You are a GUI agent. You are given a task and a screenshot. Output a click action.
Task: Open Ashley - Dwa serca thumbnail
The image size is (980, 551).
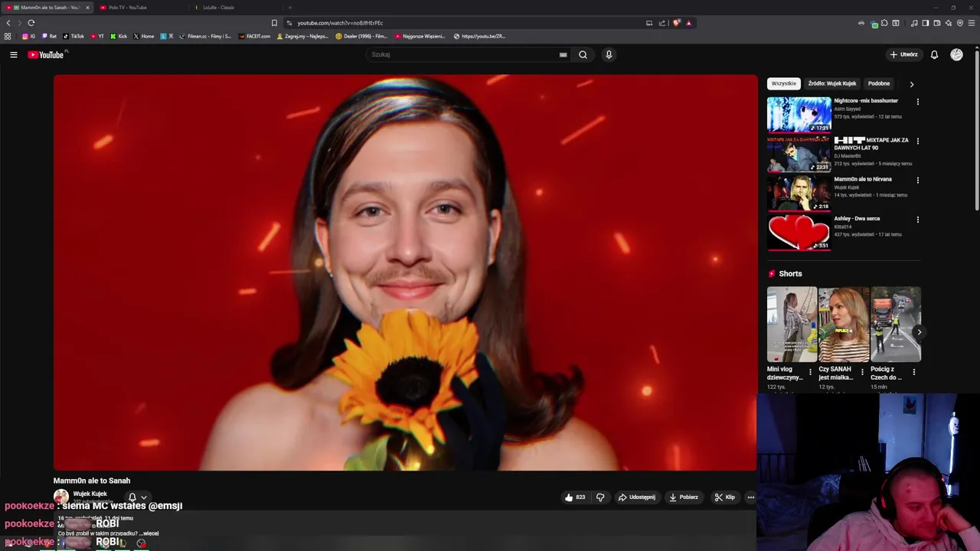(x=799, y=233)
